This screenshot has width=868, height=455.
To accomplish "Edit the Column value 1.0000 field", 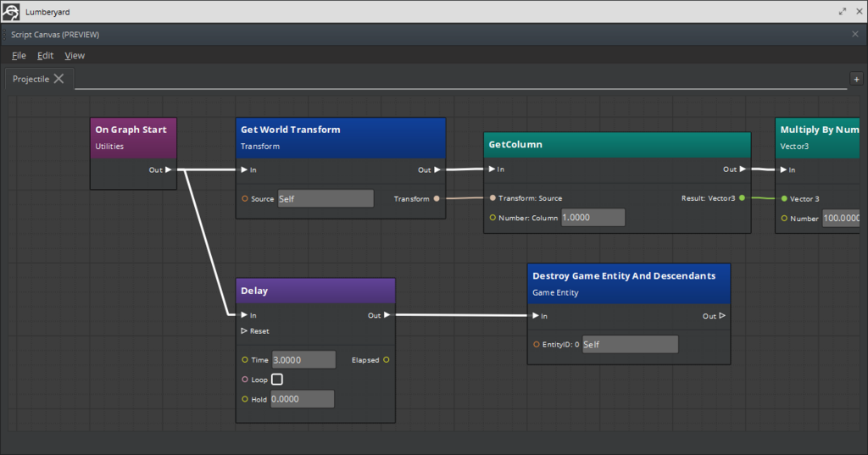I will (593, 218).
